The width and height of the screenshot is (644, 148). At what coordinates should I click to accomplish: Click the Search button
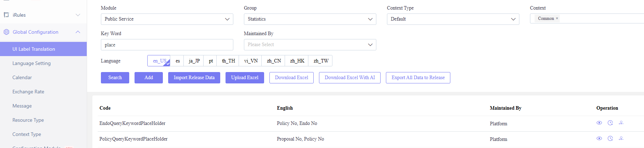click(x=115, y=78)
